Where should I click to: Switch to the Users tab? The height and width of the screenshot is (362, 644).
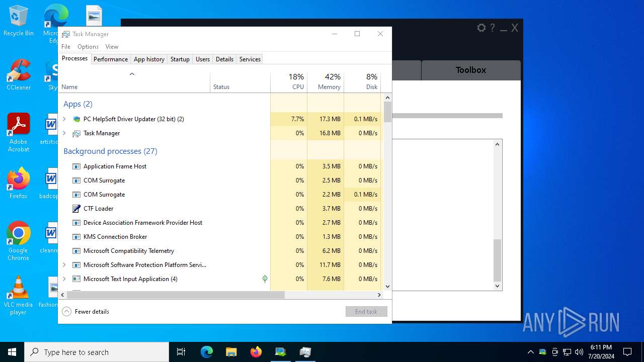click(x=203, y=59)
